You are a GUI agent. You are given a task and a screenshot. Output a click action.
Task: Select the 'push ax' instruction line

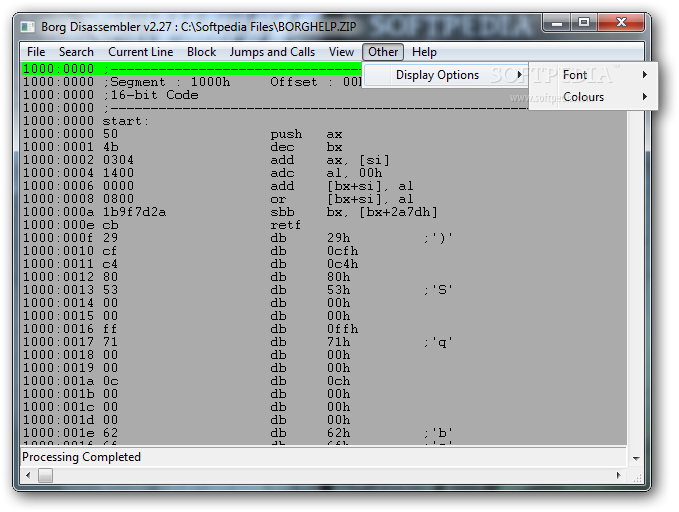(324, 134)
